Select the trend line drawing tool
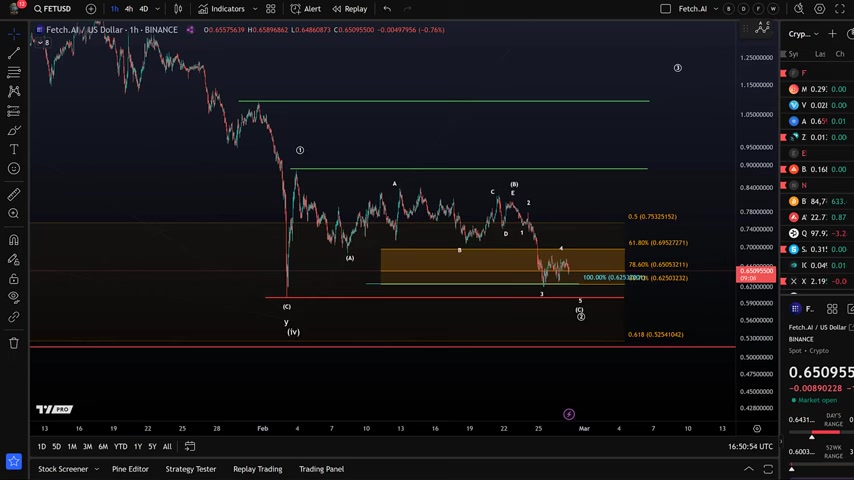 (x=14, y=53)
